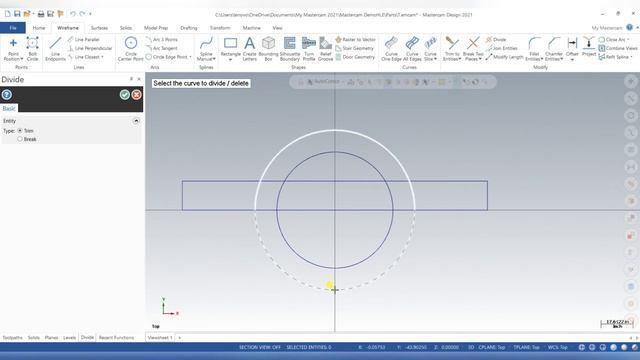Click Combine Views tool
640x360 pixels.
pyautogui.click(x=618, y=48)
